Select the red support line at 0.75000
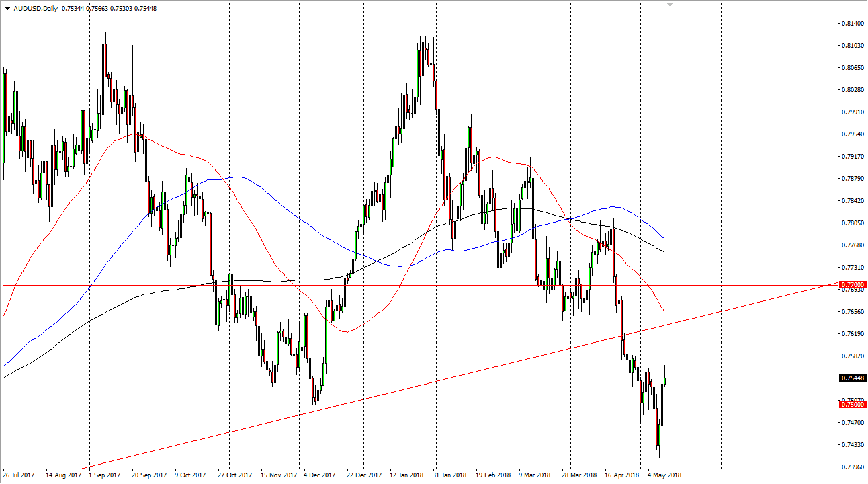The height and width of the screenshot is (484, 868). click(403, 405)
